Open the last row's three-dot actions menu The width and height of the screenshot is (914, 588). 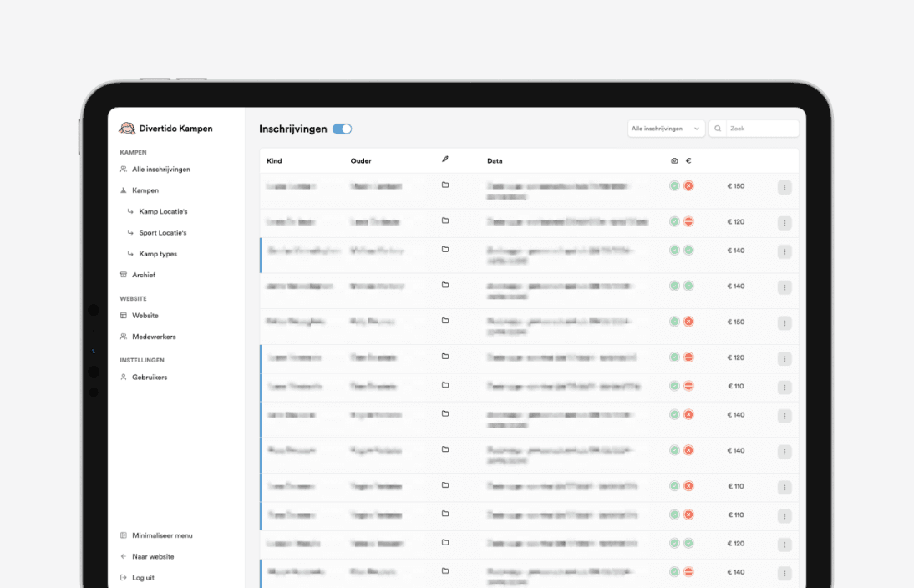tap(784, 573)
